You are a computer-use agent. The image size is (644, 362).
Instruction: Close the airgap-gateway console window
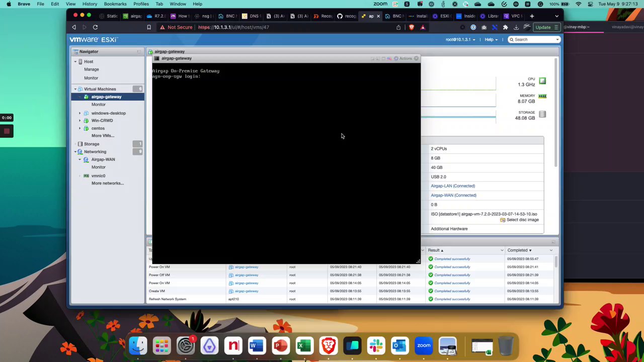tap(416, 58)
